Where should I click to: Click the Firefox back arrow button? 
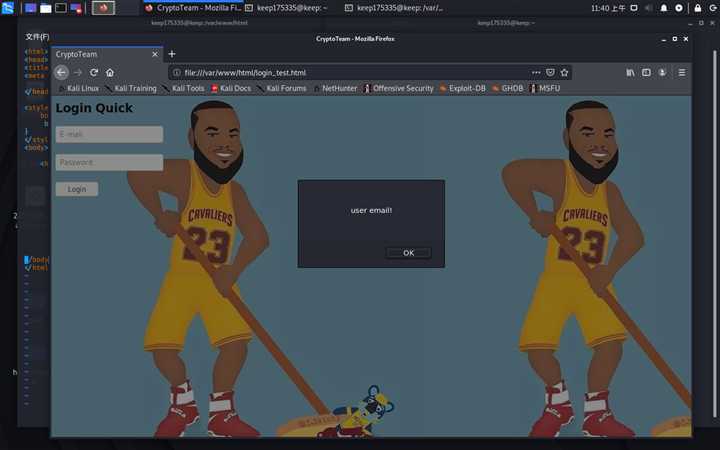(61, 72)
